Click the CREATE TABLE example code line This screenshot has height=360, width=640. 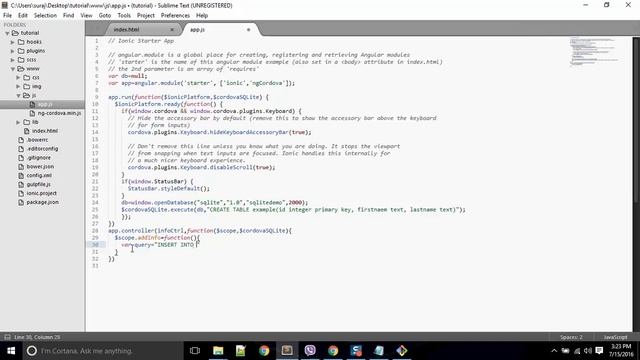click(x=293, y=210)
